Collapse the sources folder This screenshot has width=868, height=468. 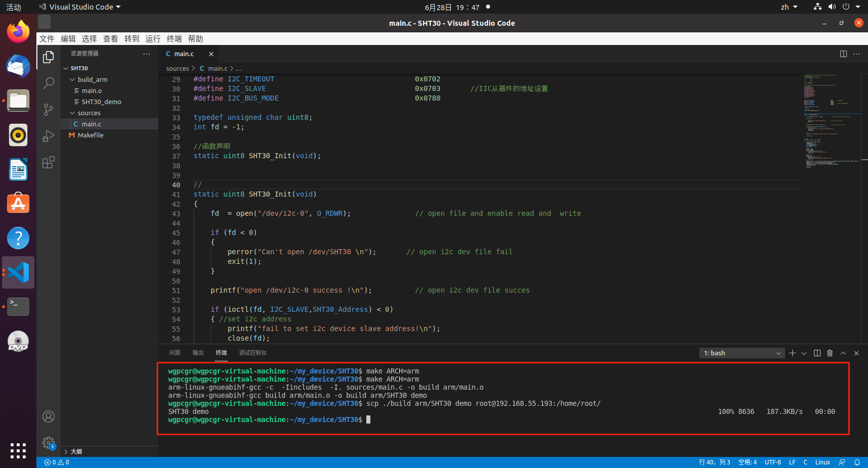pyautogui.click(x=109, y=113)
